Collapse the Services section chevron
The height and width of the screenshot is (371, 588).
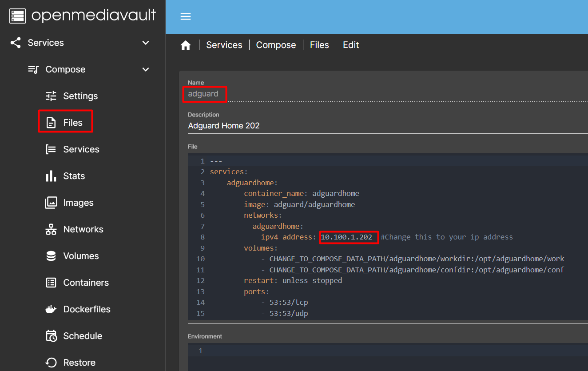tap(146, 43)
